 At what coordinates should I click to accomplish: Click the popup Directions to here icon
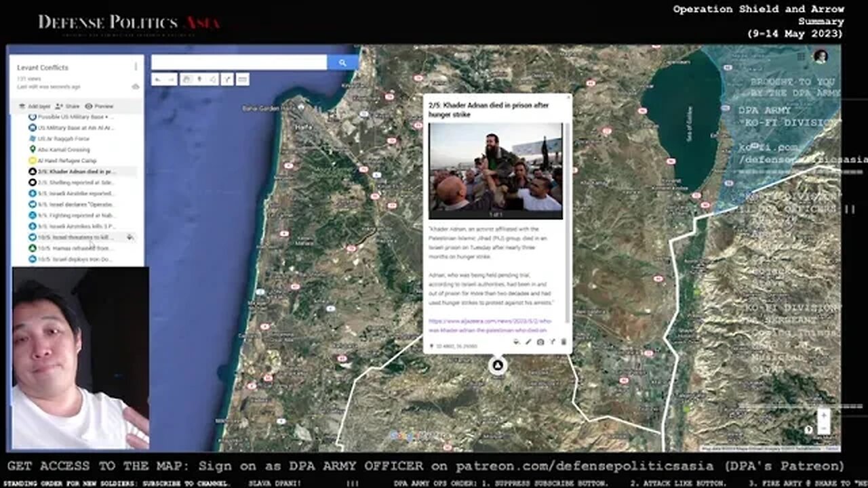coord(553,342)
